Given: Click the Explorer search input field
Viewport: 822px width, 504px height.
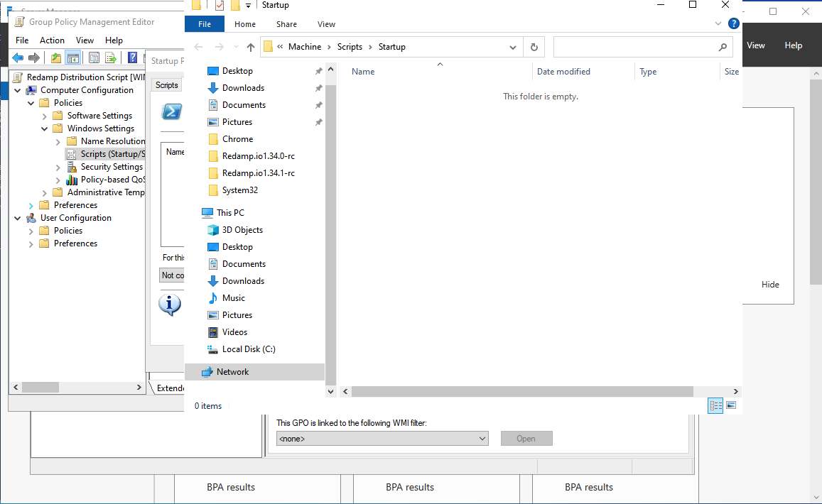Looking at the screenshot, I should coord(635,47).
